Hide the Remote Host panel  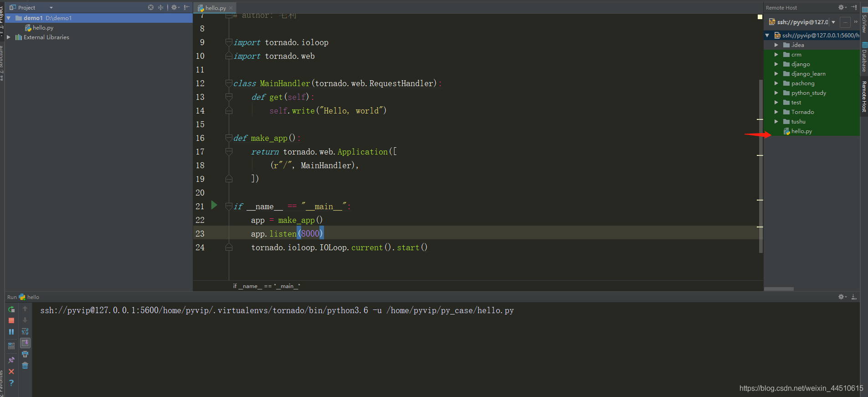coord(854,7)
